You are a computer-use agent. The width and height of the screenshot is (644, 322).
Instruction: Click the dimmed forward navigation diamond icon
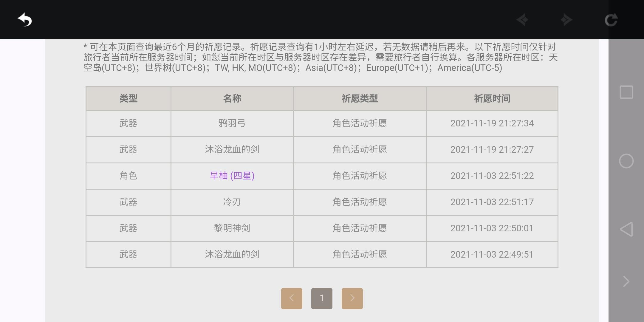tap(566, 20)
